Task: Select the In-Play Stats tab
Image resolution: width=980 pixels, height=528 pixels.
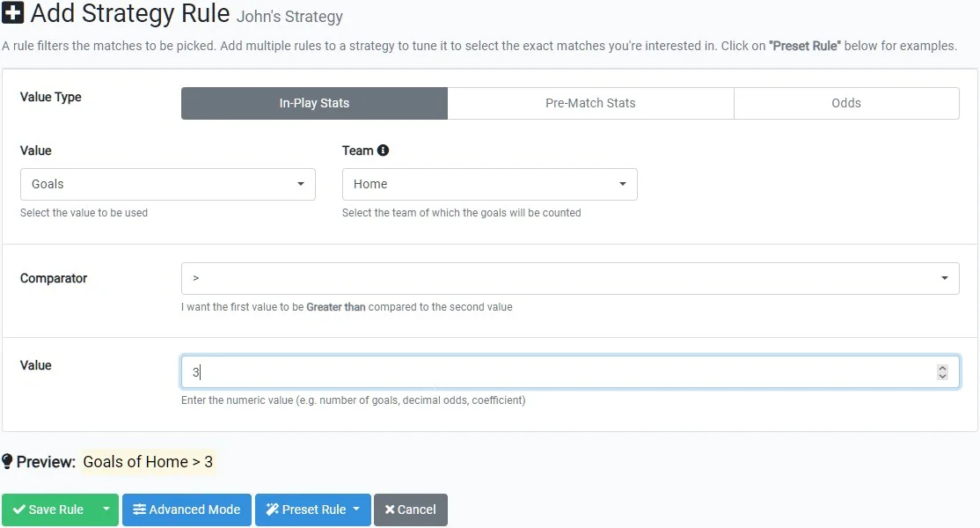Action: coord(314,103)
